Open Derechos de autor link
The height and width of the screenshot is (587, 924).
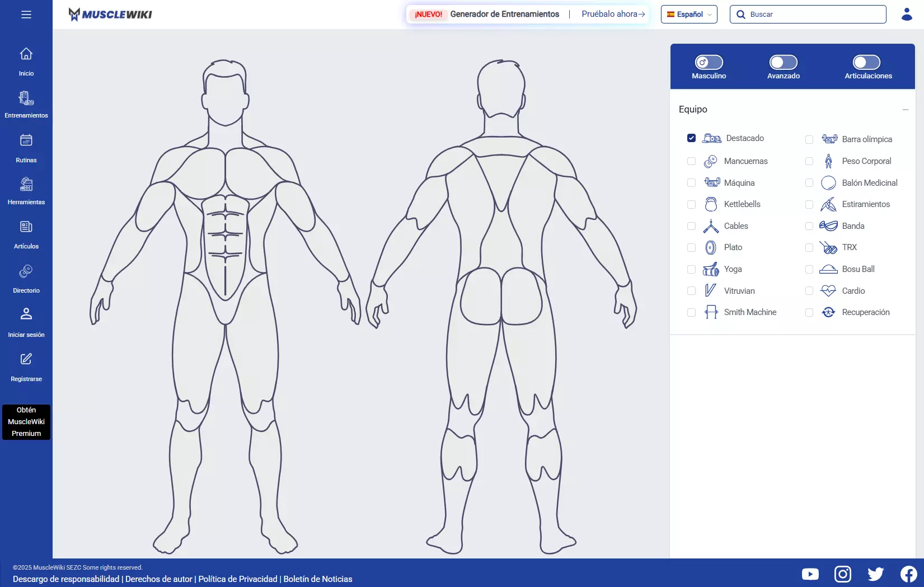(x=159, y=579)
